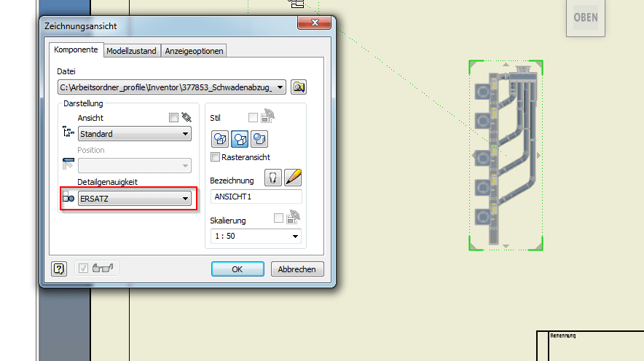Switch to the Anzeigeoptionen tab
The width and height of the screenshot is (644, 361).
[194, 51]
